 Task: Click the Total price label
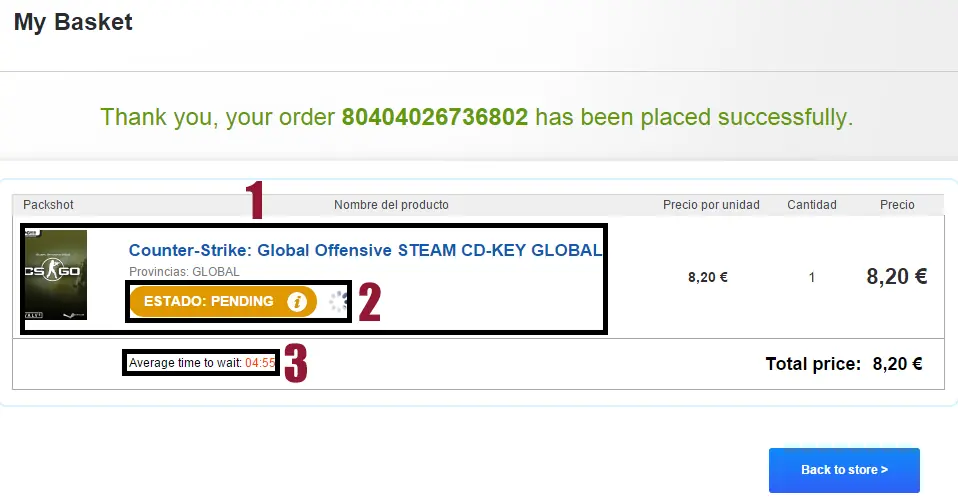[812, 364]
